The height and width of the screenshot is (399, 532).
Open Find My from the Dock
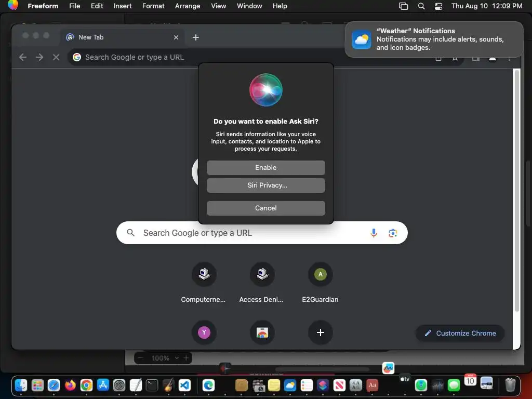click(x=421, y=385)
